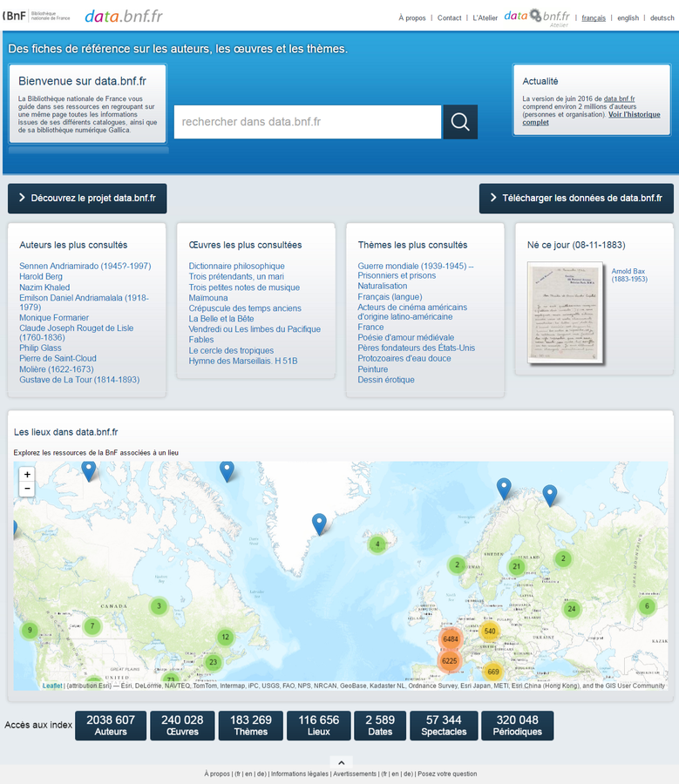Open author 'Monique Formarier'
This screenshot has width=679, height=784.
click(x=54, y=317)
